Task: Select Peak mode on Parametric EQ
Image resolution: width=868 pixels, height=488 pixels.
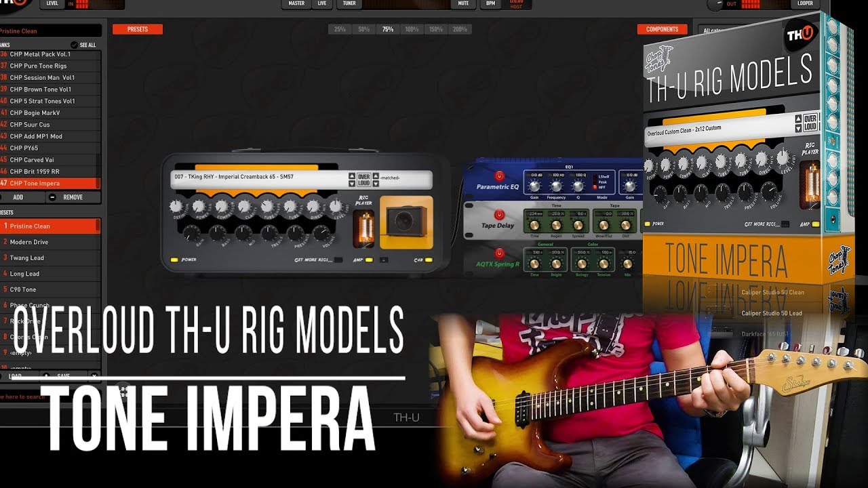Action: [x=601, y=181]
